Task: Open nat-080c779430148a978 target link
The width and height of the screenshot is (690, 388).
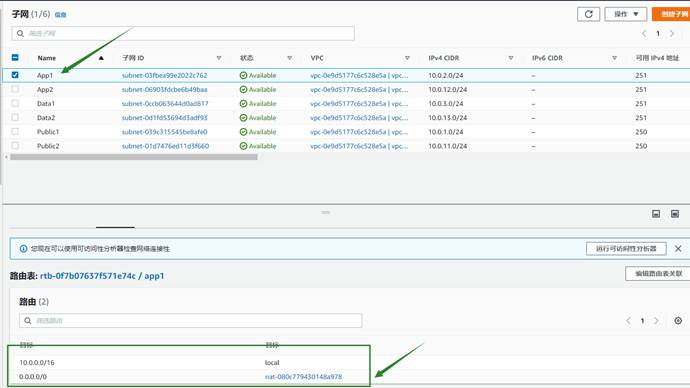Action: click(303, 377)
